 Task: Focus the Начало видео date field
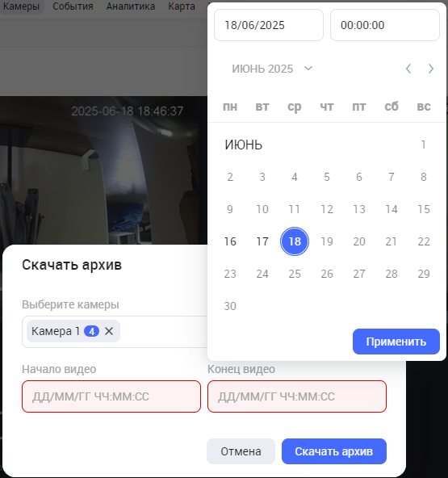pos(111,396)
